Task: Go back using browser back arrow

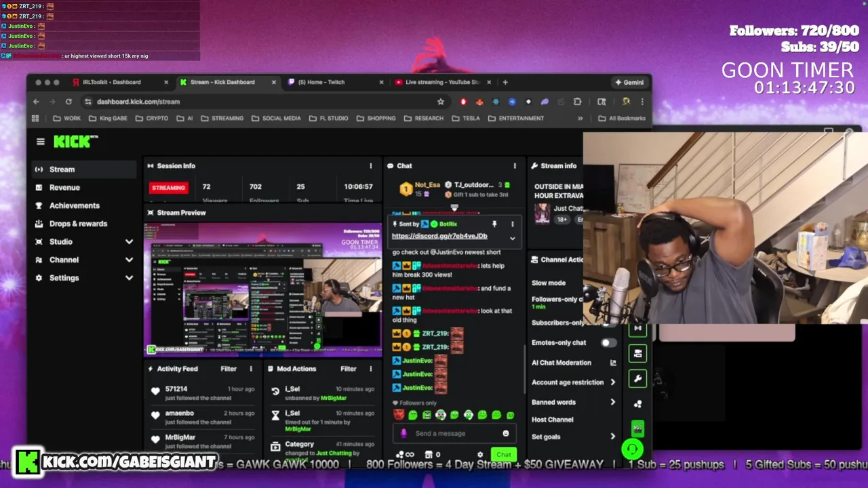Action: point(36,102)
